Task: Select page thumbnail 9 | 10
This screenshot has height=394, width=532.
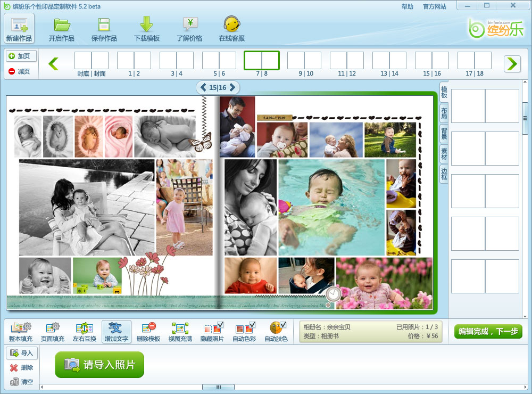Action: 304,61
